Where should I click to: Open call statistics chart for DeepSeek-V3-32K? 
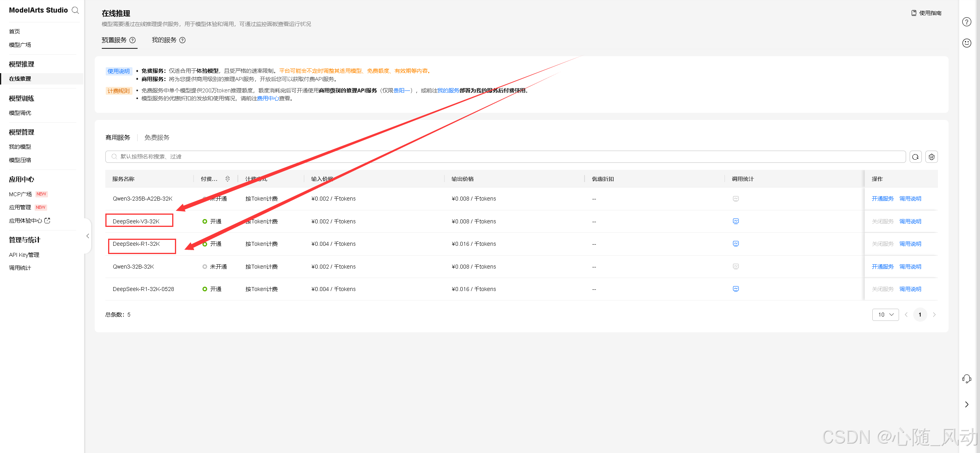click(735, 221)
